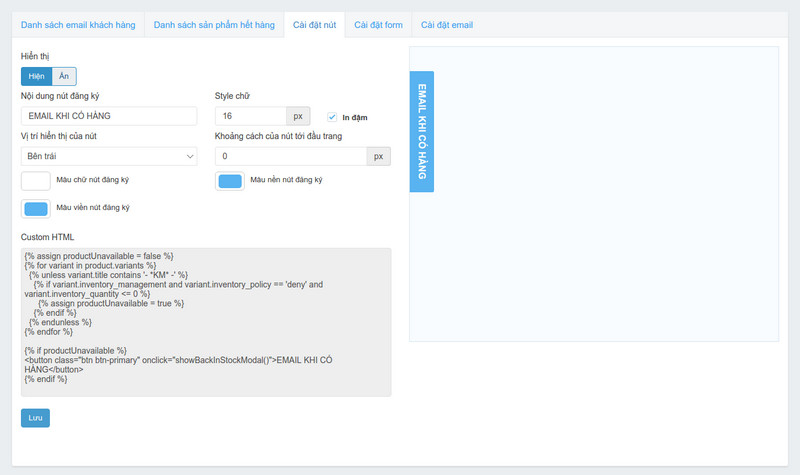
Task: Click inside the Custom HTML code area
Action: [x=206, y=321]
